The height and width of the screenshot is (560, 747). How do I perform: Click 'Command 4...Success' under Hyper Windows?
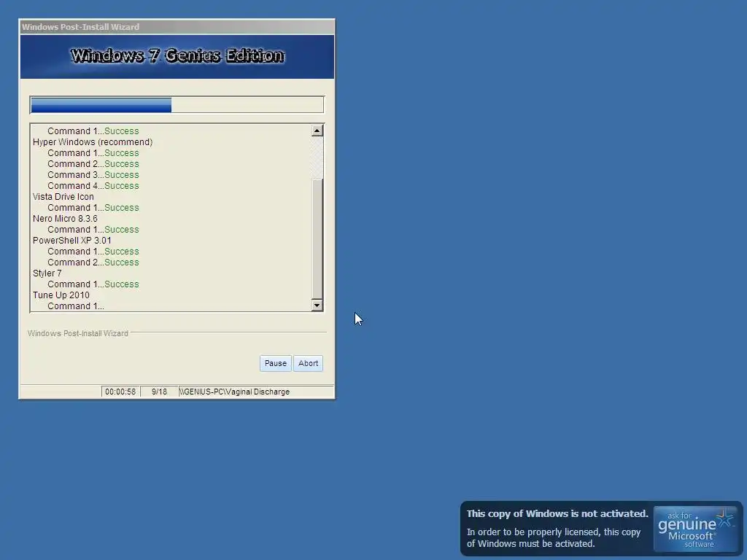[93, 186]
